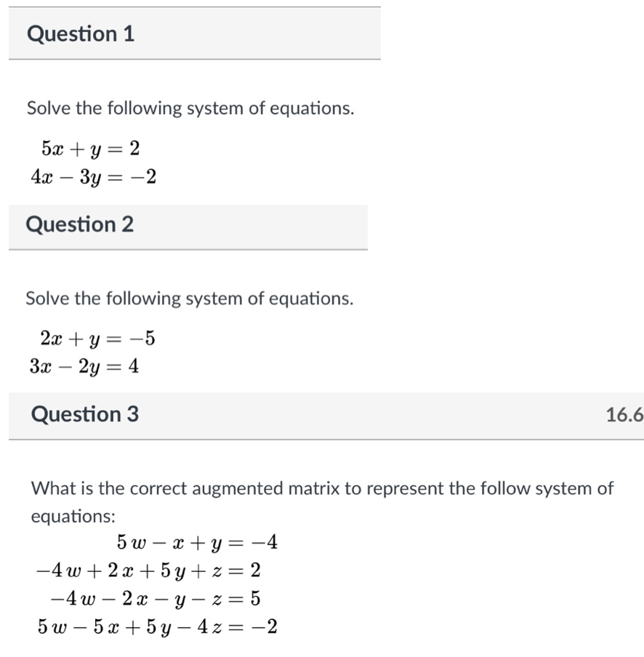
Task: Click the word "equations:" in Question 3
Action: click(73, 516)
